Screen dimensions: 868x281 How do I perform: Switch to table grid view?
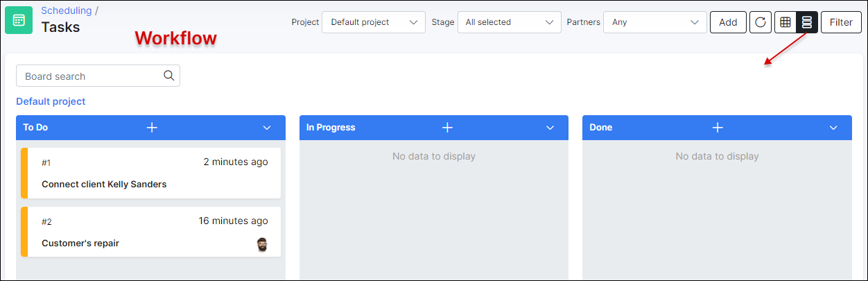[785, 22]
